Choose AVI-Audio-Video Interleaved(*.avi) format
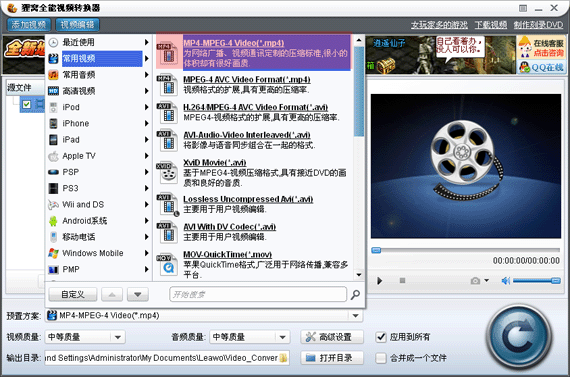Image resolution: width=570 pixels, height=377 pixels. [254, 140]
